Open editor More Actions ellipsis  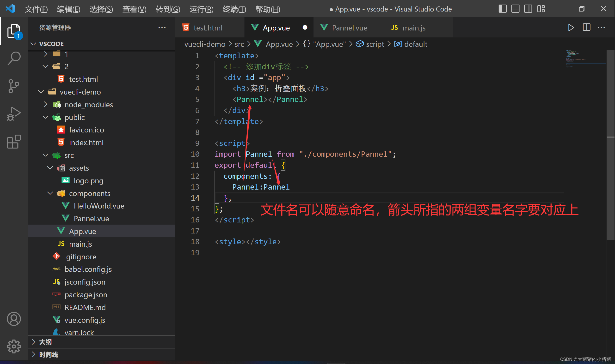coord(601,27)
